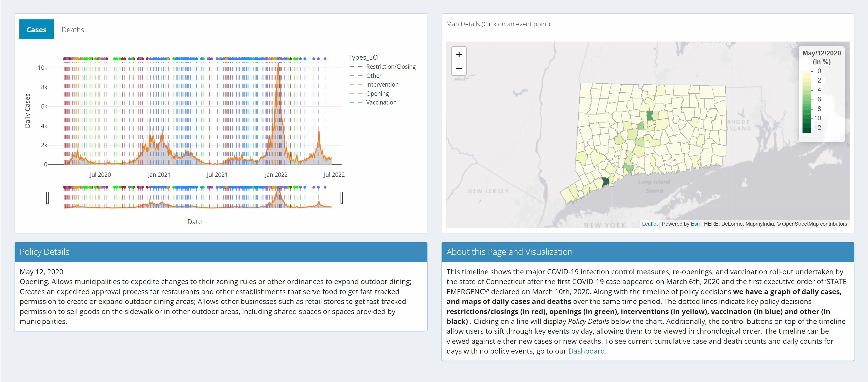Zoom out on the Connecticut map
Screen dimensions: 868x382
point(459,68)
